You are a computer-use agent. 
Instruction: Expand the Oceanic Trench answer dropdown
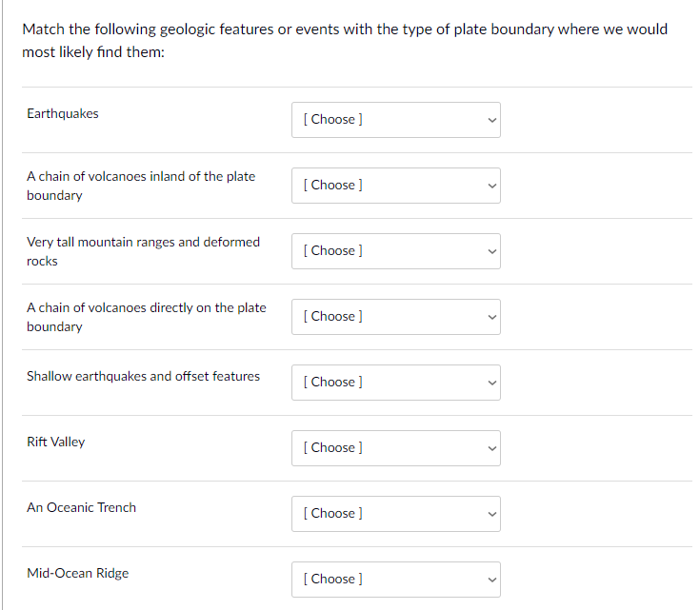[x=395, y=514]
